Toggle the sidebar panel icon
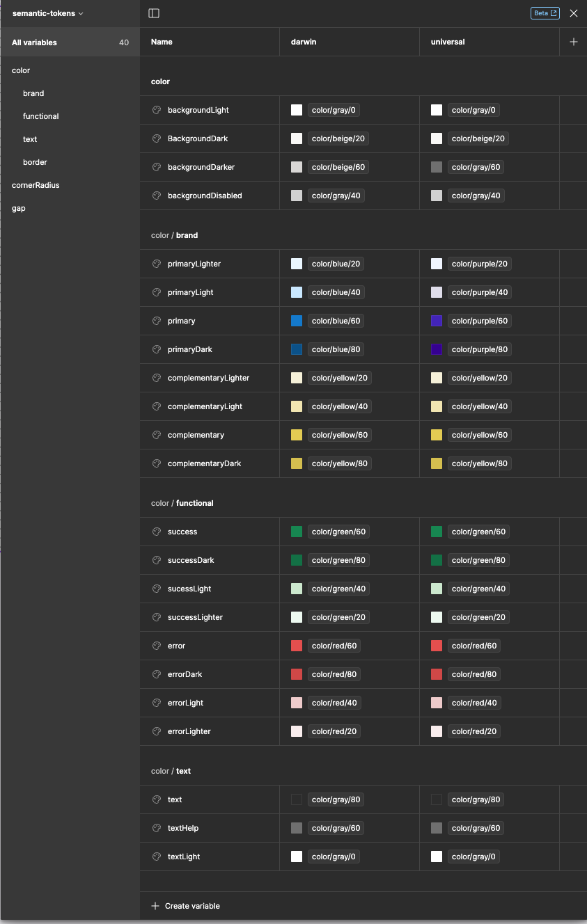The image size is (587, 924). pyautogui.click(x=154, y=13)
